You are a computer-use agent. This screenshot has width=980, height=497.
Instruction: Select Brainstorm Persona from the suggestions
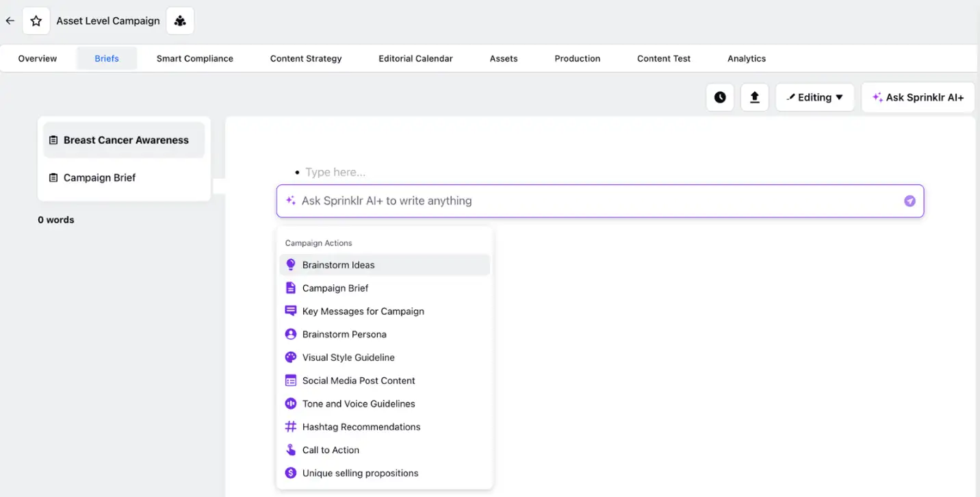pyautogui.click(x=344, y=334)
